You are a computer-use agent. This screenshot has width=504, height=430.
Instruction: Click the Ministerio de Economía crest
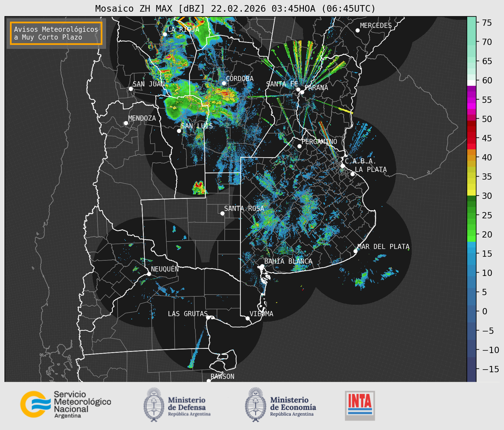(255, 405)
